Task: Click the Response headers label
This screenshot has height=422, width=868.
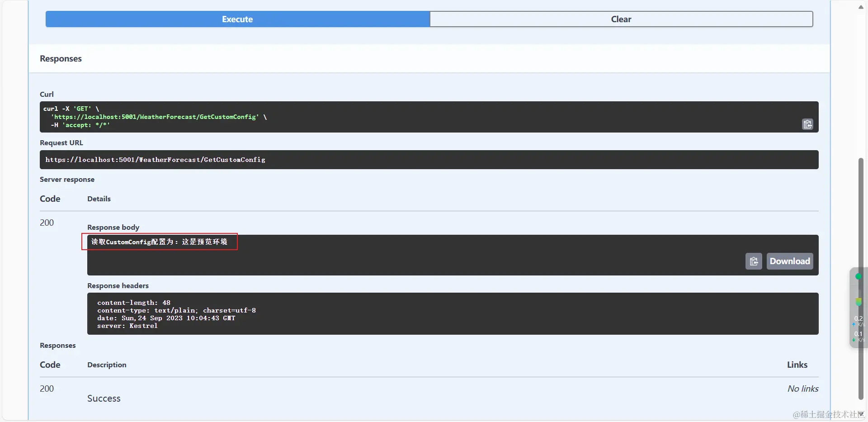Action: pos(118,285)
